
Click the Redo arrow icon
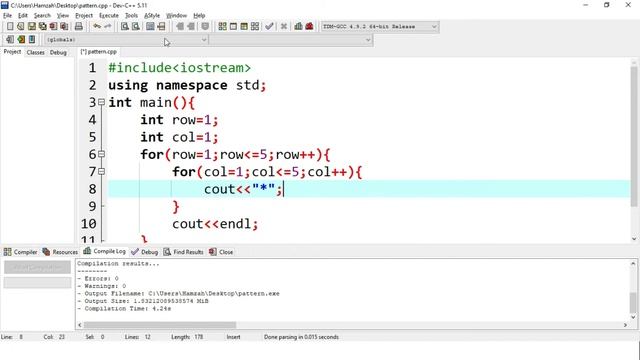coord(108,27)
